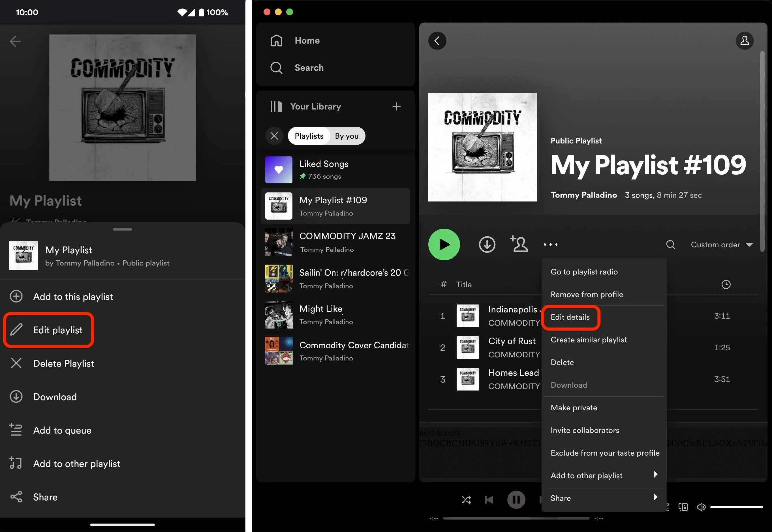
Task: Mute using volume speaker icon
Action: (701, 507)
